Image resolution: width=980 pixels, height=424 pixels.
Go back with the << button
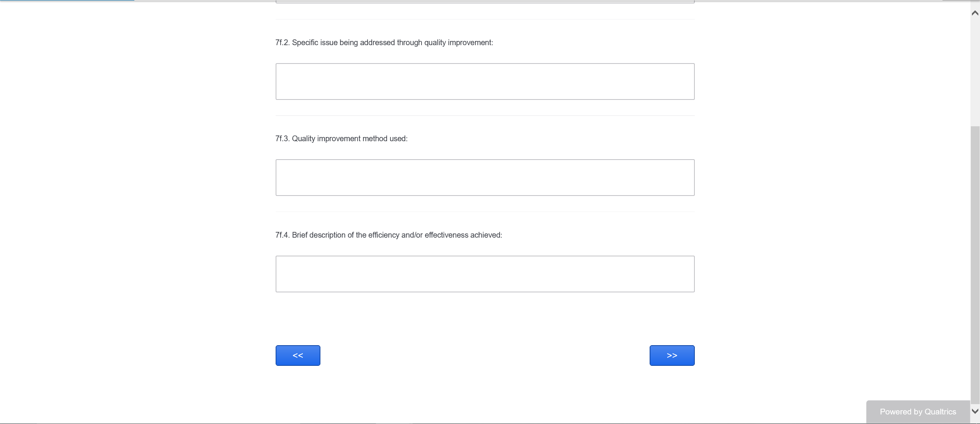(298, 356)
